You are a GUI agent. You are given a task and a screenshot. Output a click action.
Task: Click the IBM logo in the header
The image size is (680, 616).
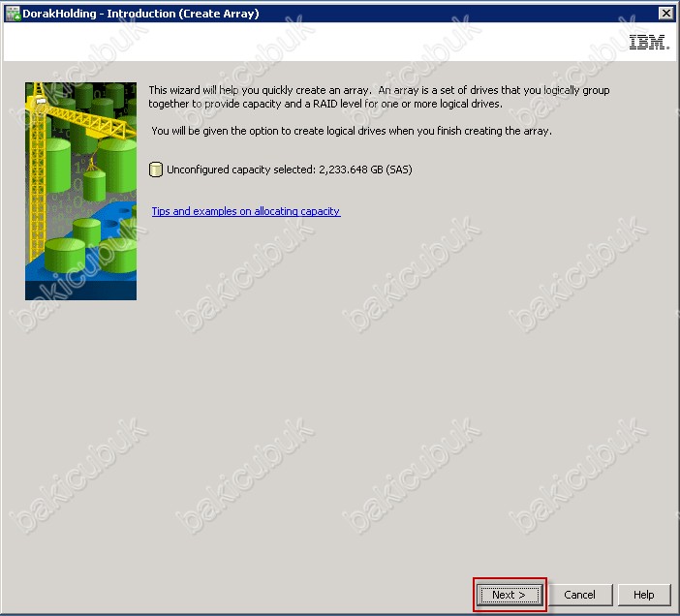coord(648,43)
